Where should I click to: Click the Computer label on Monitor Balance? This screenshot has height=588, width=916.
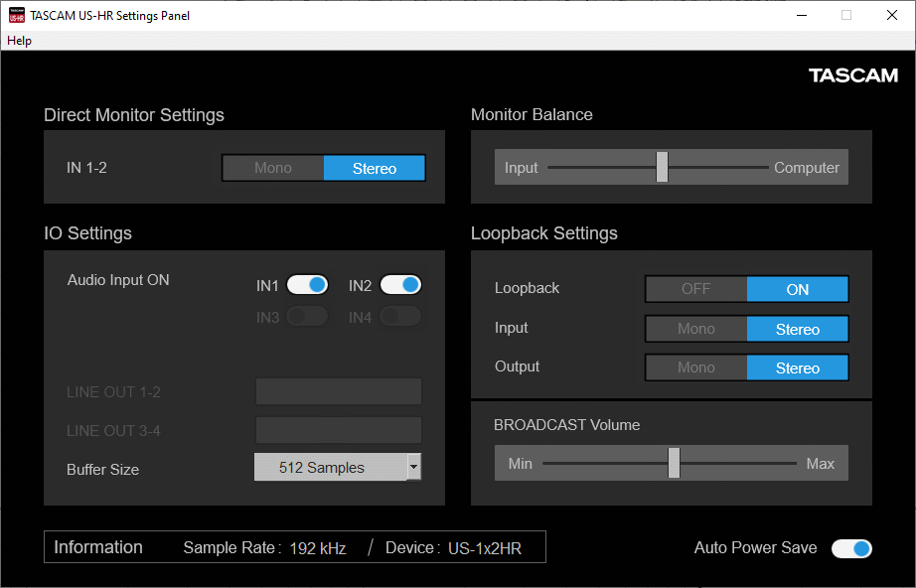(806, 168)
